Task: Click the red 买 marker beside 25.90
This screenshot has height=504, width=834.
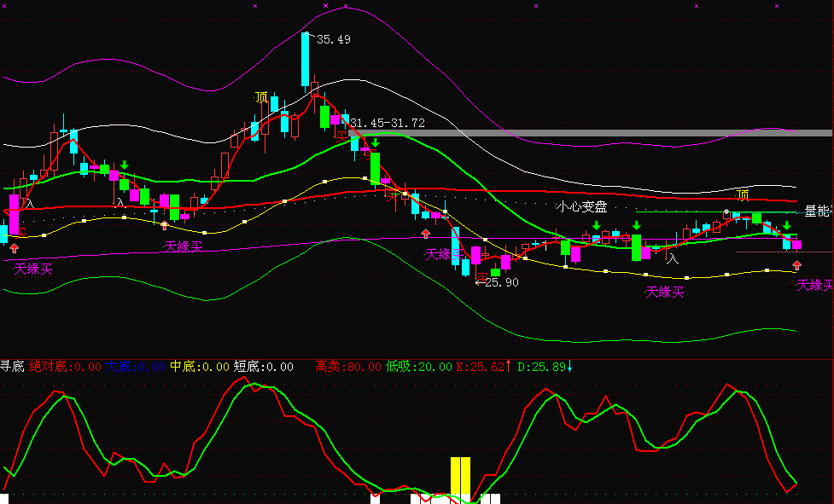Action: point(482,278)
